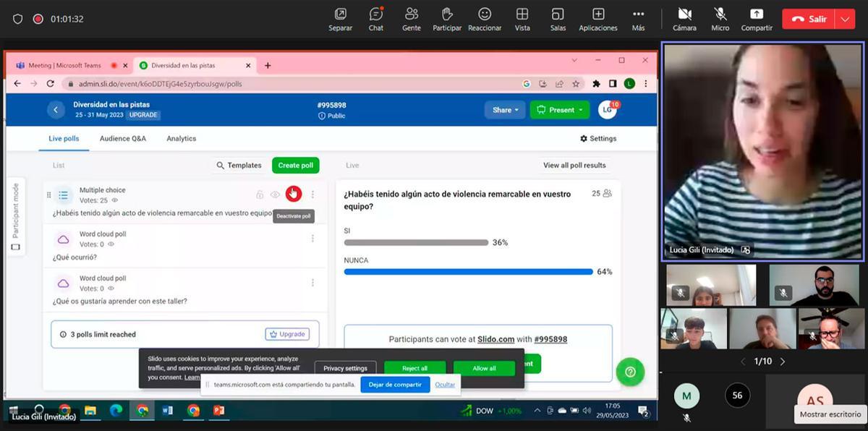Open the Gente participants panel
The width and height of the screenshot is (868, 431).
[412, 19]
